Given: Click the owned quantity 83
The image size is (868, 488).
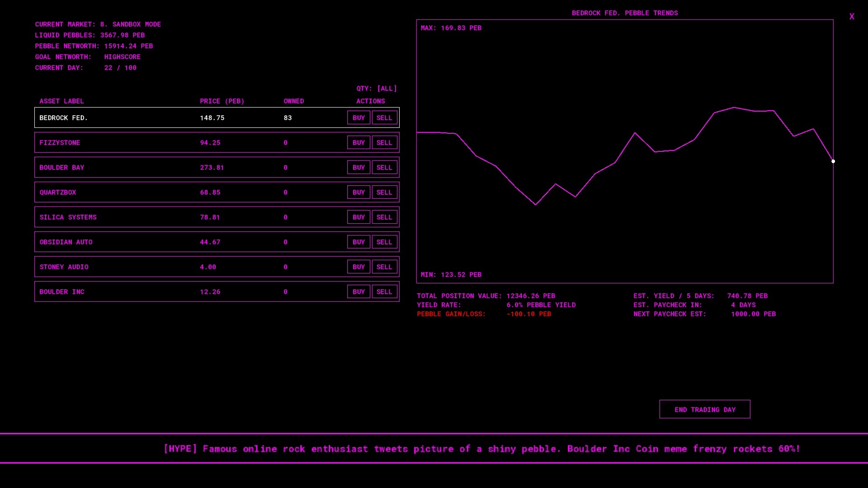Looking at the screenshot, I should (288, 118).
